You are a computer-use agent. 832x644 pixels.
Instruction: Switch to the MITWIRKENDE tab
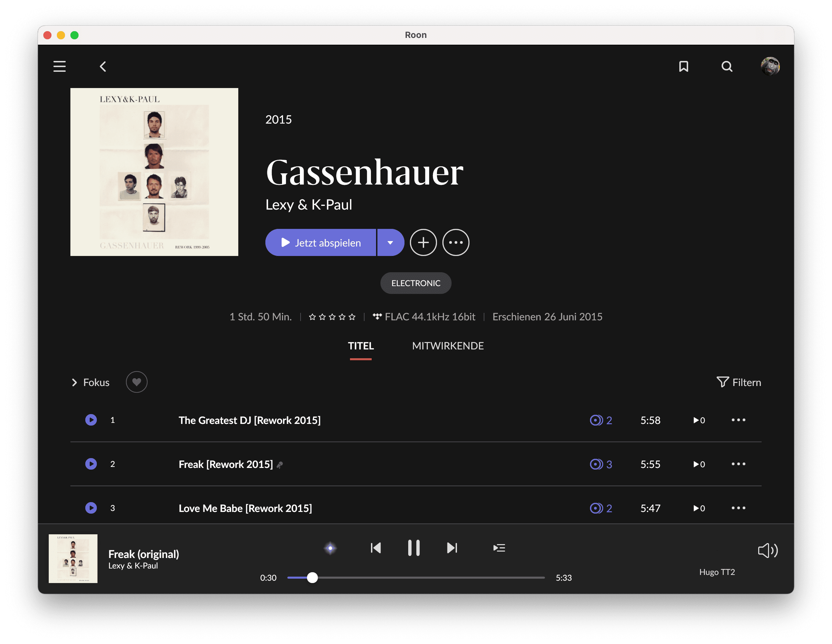coord(447,346)
